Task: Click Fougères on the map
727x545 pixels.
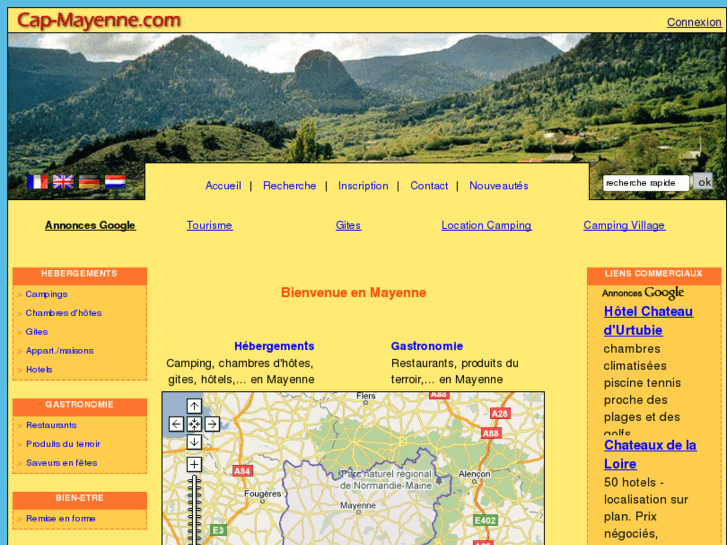Action: coord(262,494)
